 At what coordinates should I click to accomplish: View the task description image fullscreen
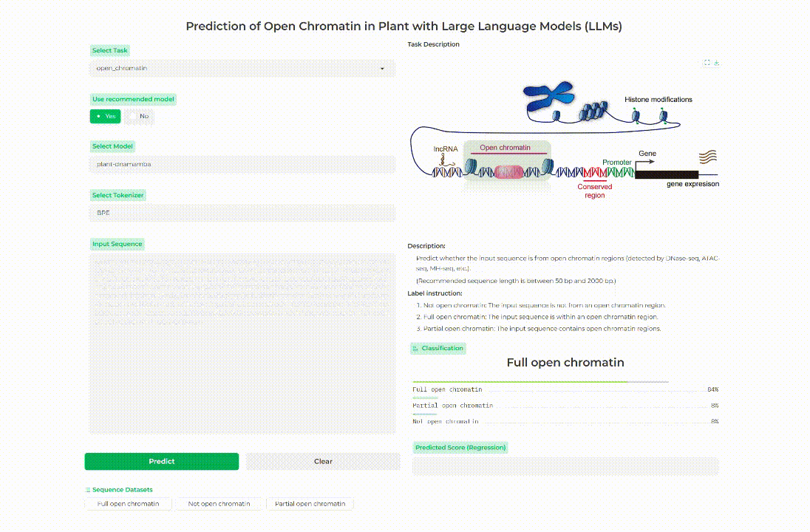[707, 63]
